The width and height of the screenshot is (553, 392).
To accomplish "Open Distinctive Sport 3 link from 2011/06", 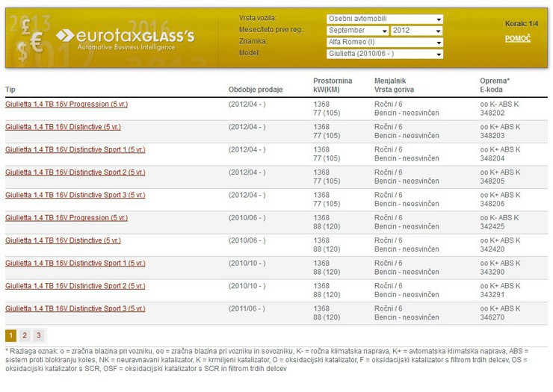I will (75, 309).
